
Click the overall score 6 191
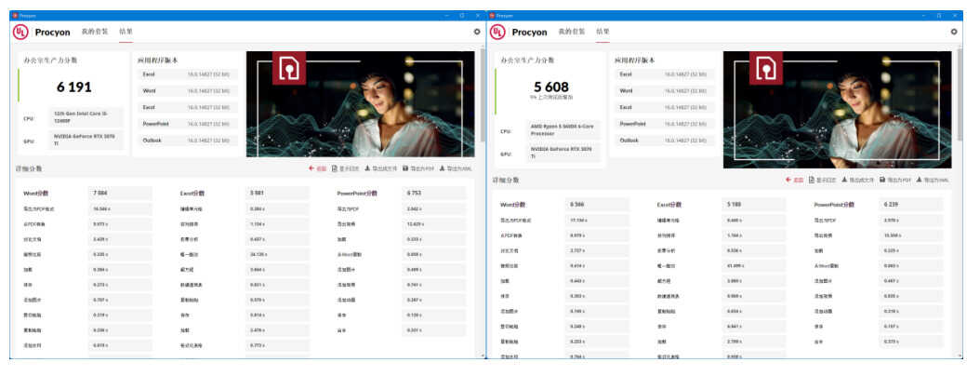tap(74, 87)
